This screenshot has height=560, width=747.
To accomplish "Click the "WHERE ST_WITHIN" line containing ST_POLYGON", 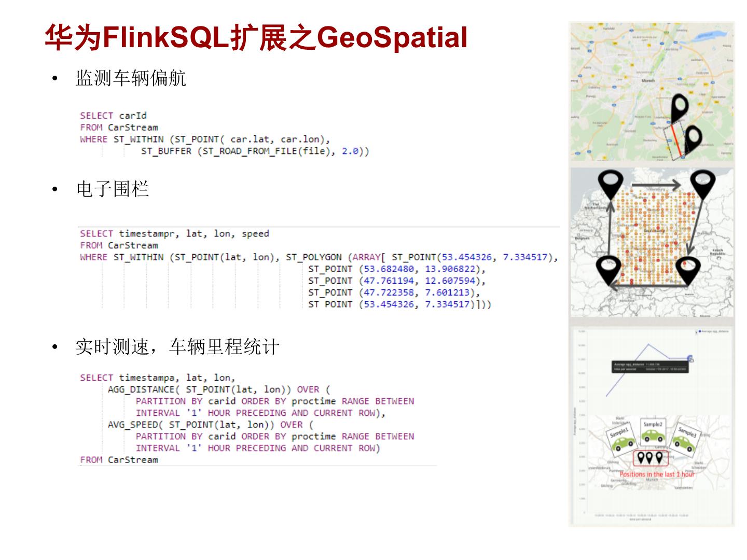I will pyautogui.click(x=319, y=257).
